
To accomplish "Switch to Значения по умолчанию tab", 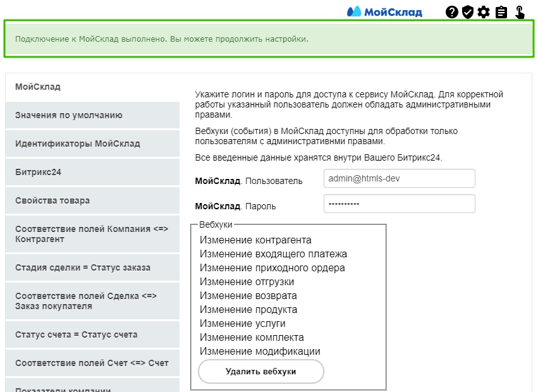I will click(x=92, y=116).
